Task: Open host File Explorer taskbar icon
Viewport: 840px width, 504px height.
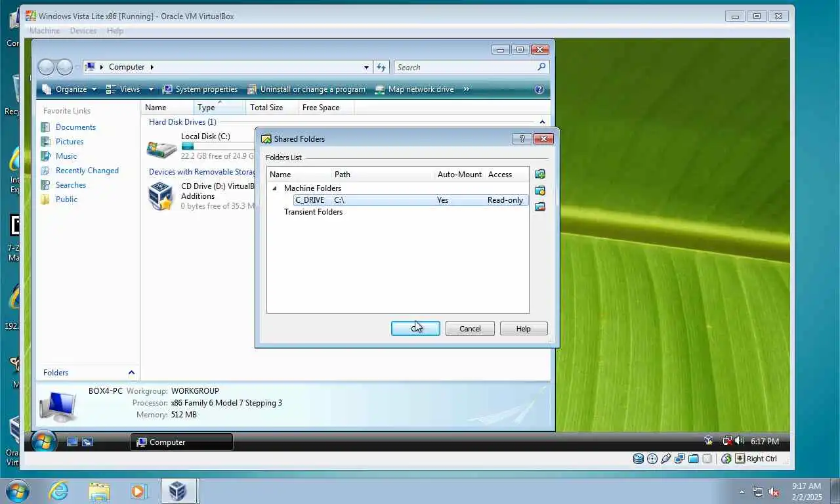Action: click(99, 491)
